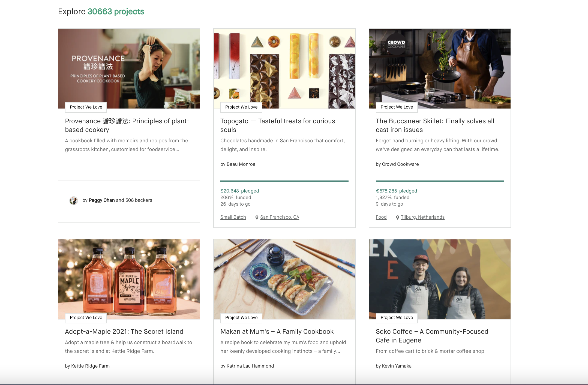This screenshot has height=385, width=588.
Task: Open the San Francisco, CA location link
Action: 280,217
